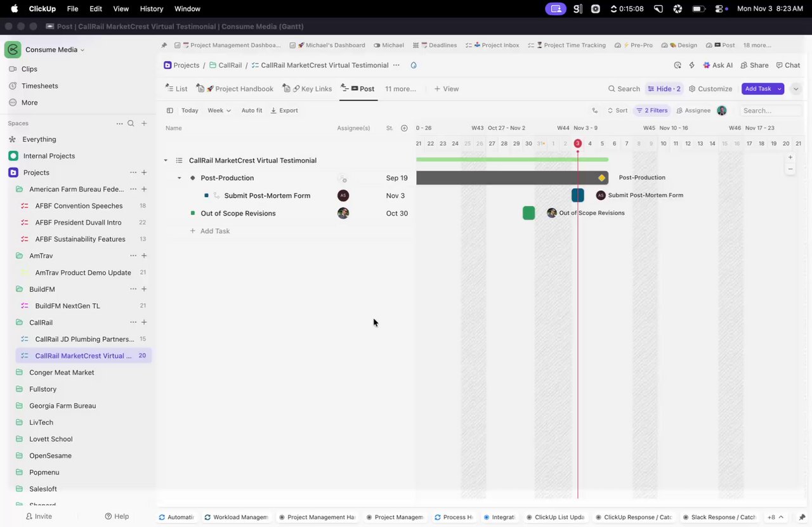The image size is (812, 527).
Task: Click Help at the sidebar bottom
Action: [x=117, y=516]
